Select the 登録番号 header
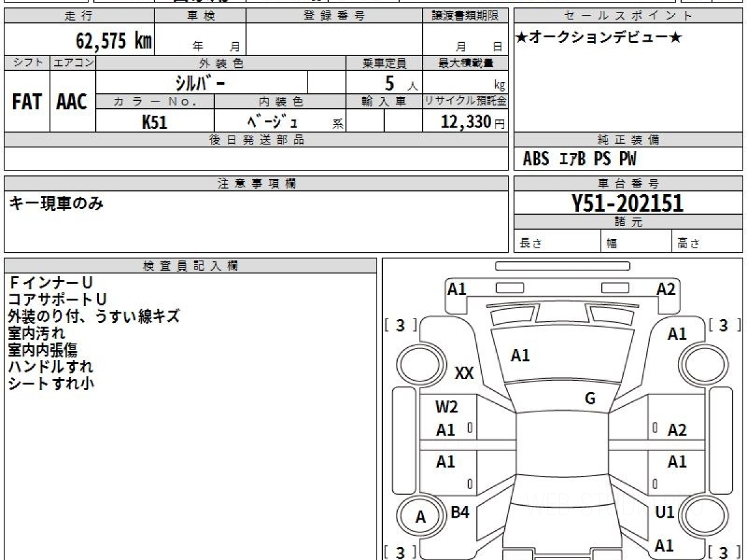747x560 pixels. pyautogui.click(x=334, y=16)
